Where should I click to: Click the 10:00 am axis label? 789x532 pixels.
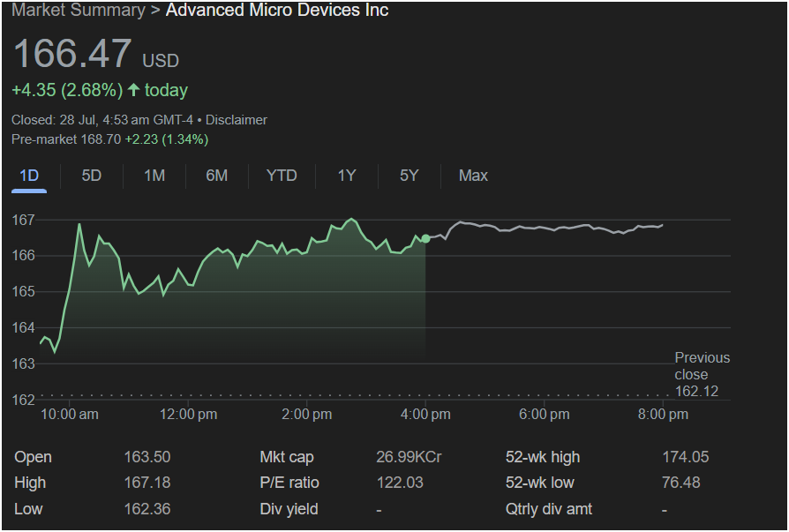pos(70,415)
